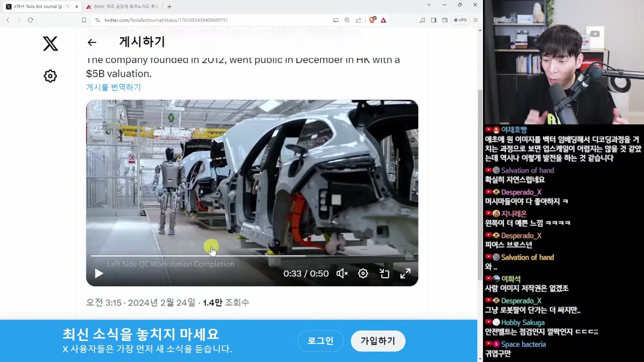Click chat username 아재호빵
Viewport: 644px width, 362px height.
click(514, 130)
